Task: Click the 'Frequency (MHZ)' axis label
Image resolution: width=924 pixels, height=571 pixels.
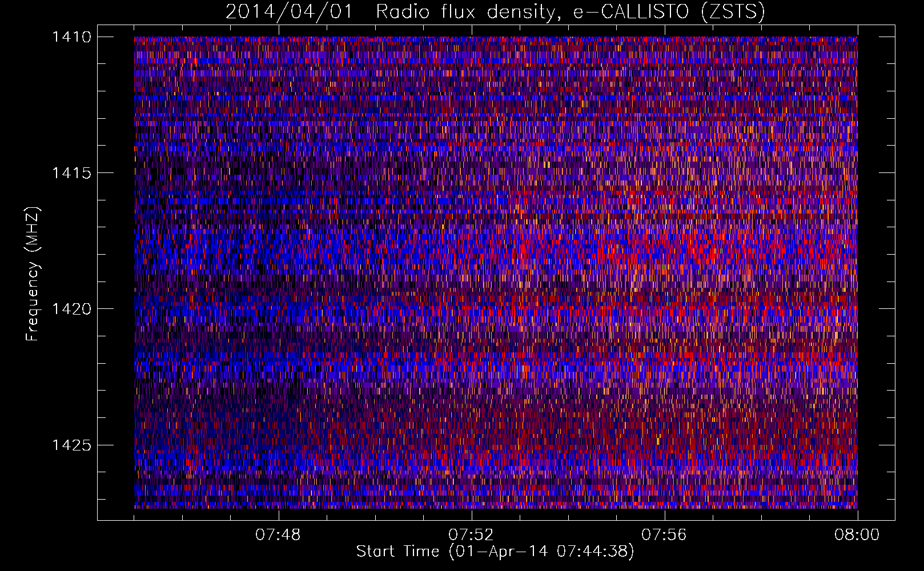Action: (33, 274)
